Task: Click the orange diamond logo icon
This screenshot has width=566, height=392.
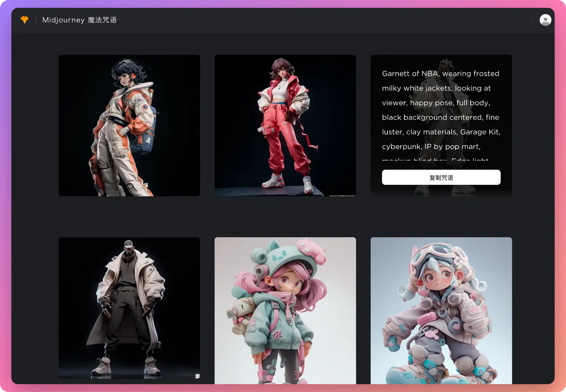Action: 24,20
